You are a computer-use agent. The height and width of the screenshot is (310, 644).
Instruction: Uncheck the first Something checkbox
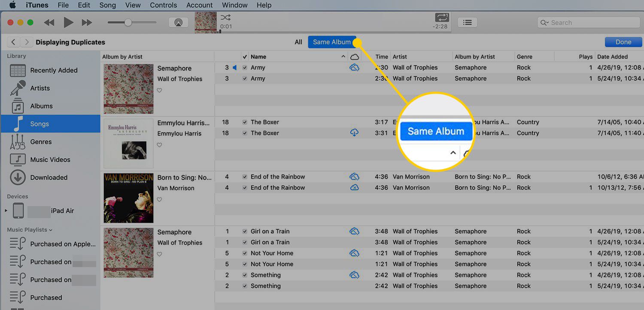[245, 275]
